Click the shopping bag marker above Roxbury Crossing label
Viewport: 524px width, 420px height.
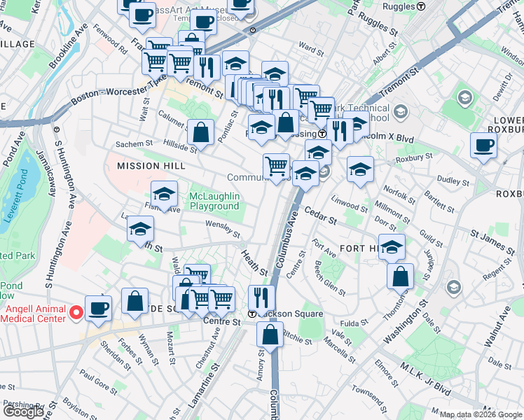tap(286, 125)
